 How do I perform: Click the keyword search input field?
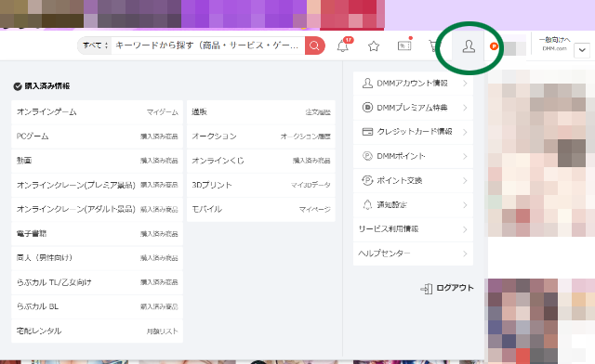pyautogui.click(x=208, y=45)
